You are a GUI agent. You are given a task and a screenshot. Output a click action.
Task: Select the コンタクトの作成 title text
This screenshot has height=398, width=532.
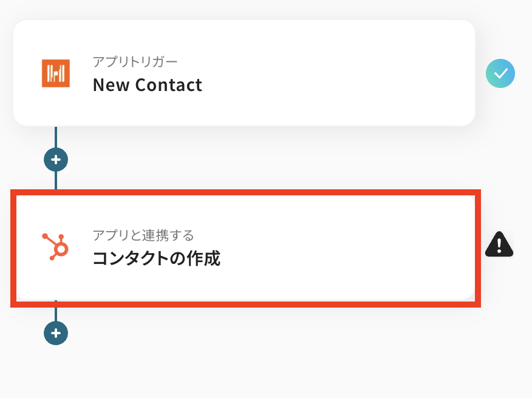tap(156, 258)
